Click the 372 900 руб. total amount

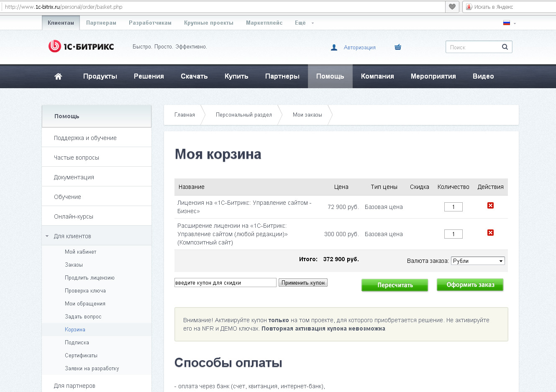coord(341,259)
